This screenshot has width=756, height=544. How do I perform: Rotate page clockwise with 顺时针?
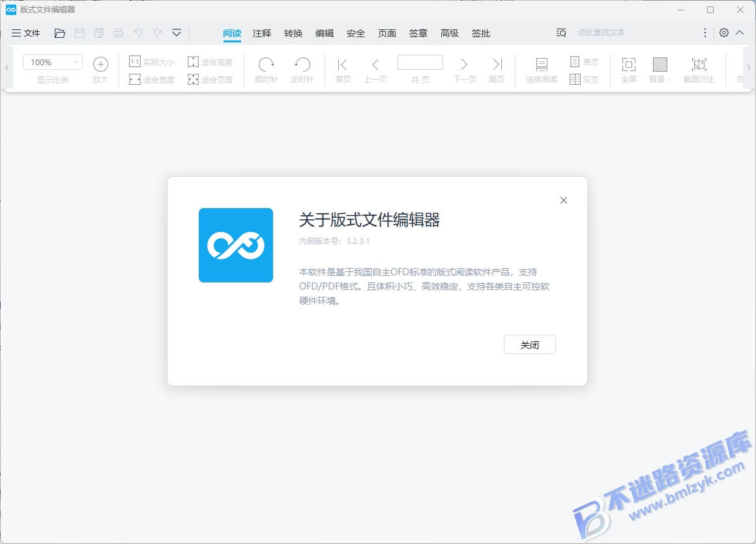266,70
